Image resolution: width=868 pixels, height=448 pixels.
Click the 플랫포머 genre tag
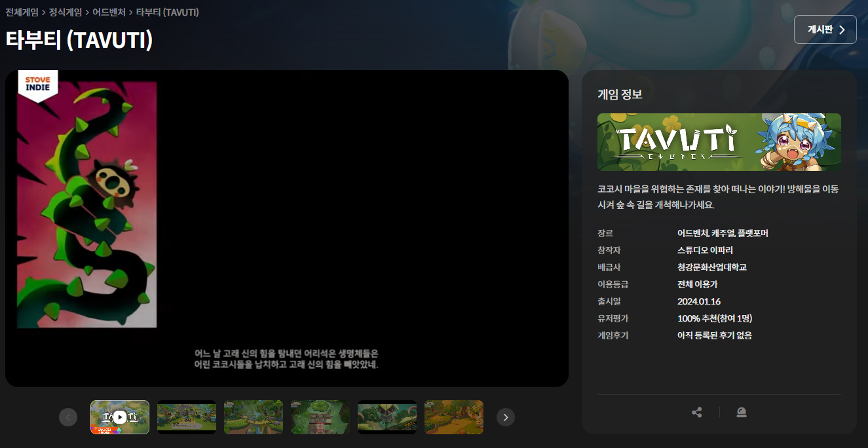(753, 233)
